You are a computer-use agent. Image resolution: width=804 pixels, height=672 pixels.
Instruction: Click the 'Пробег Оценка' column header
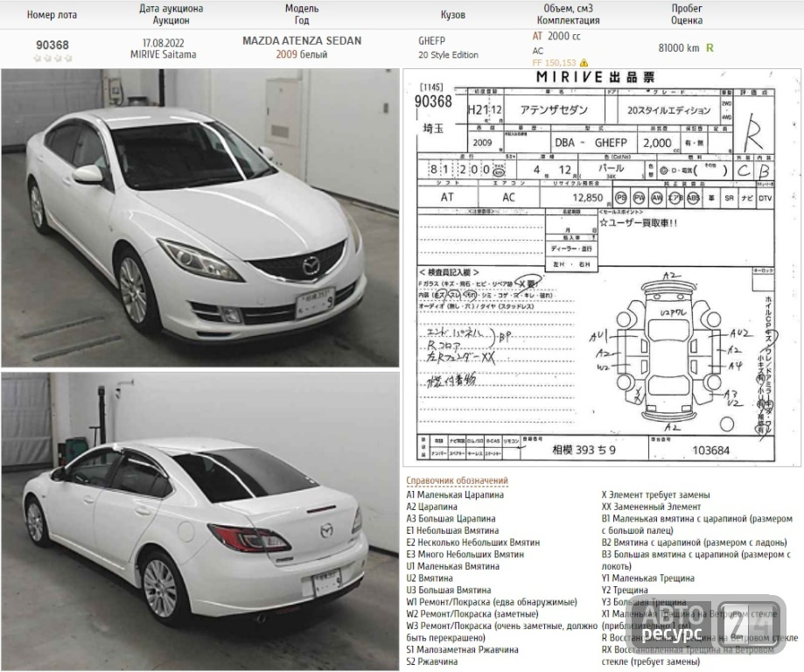click(687, 14)
